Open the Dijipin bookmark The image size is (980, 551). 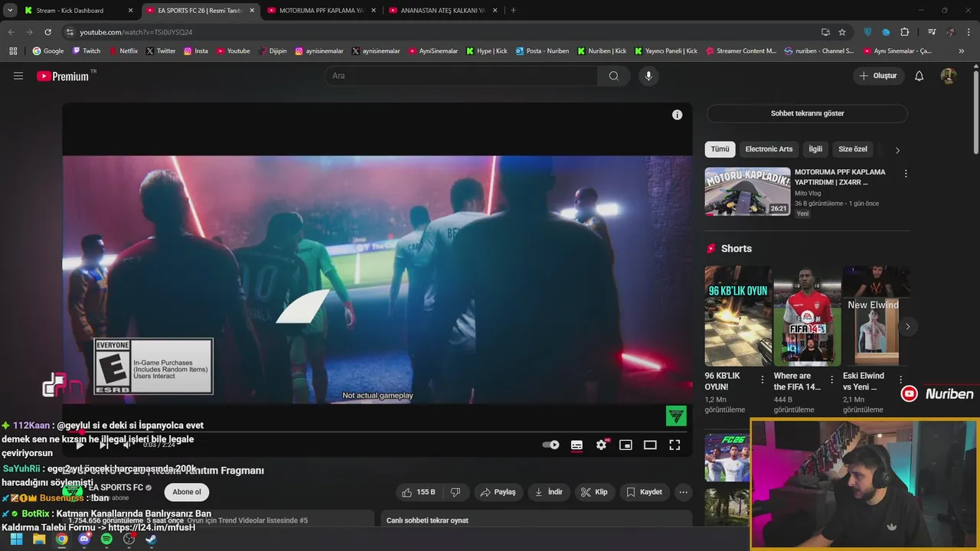click(x=273, y=51)
